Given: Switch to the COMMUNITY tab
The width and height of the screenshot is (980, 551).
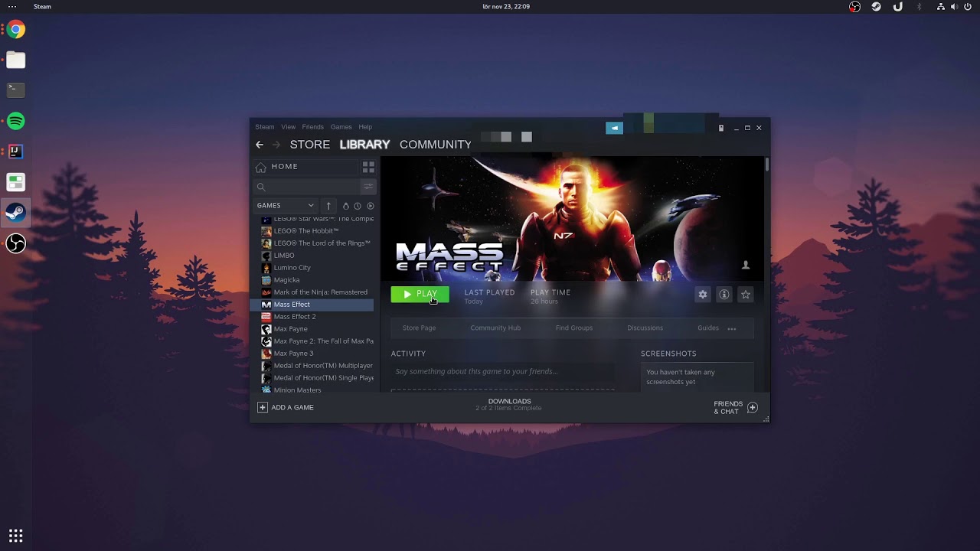Looking at the screenshot, I should (x=436, y=145).
